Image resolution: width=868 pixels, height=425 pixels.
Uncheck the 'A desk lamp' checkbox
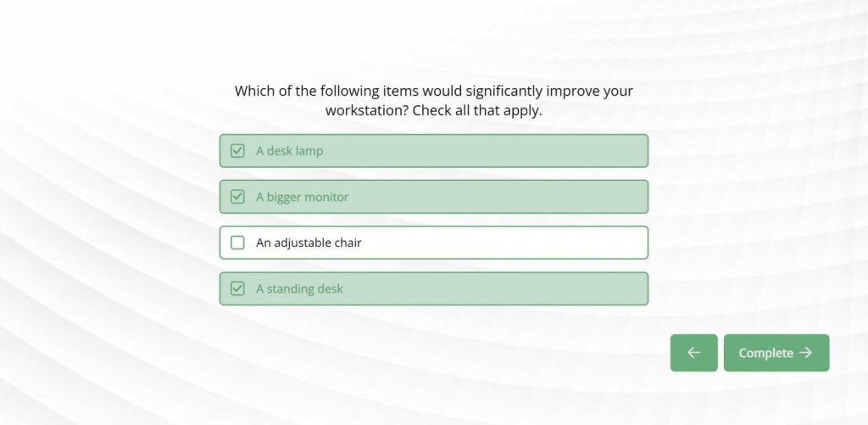[237, 151]
